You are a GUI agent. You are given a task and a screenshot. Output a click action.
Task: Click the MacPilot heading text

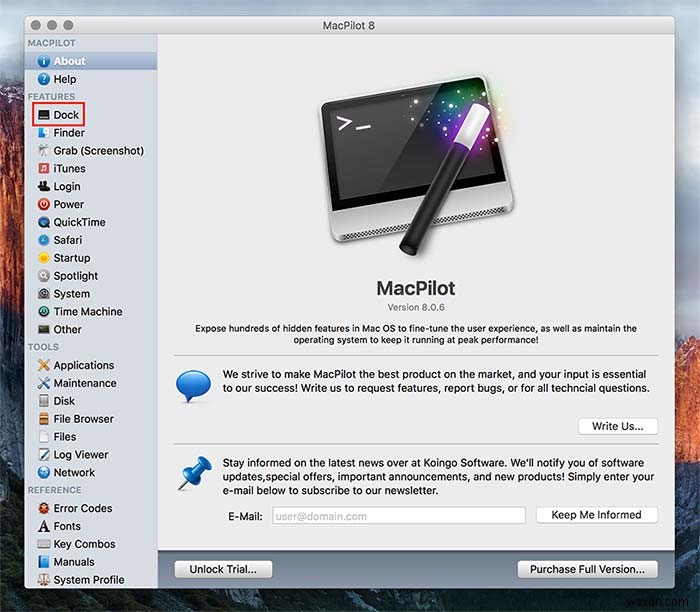pos(416,288)
